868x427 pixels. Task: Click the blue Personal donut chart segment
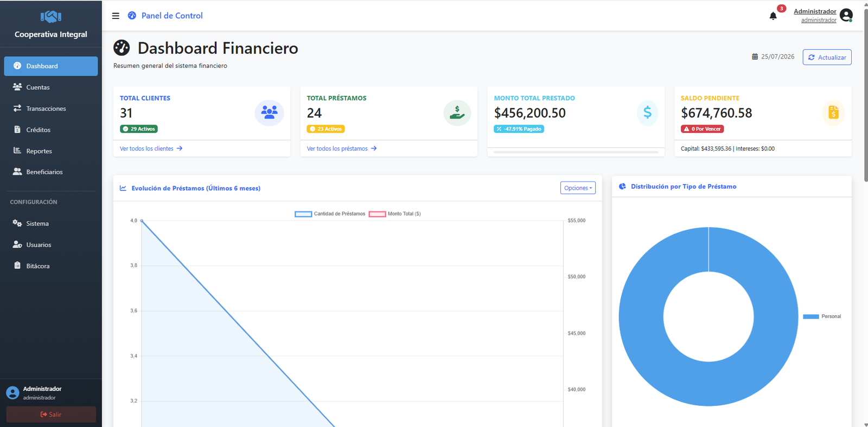(709, 384)
